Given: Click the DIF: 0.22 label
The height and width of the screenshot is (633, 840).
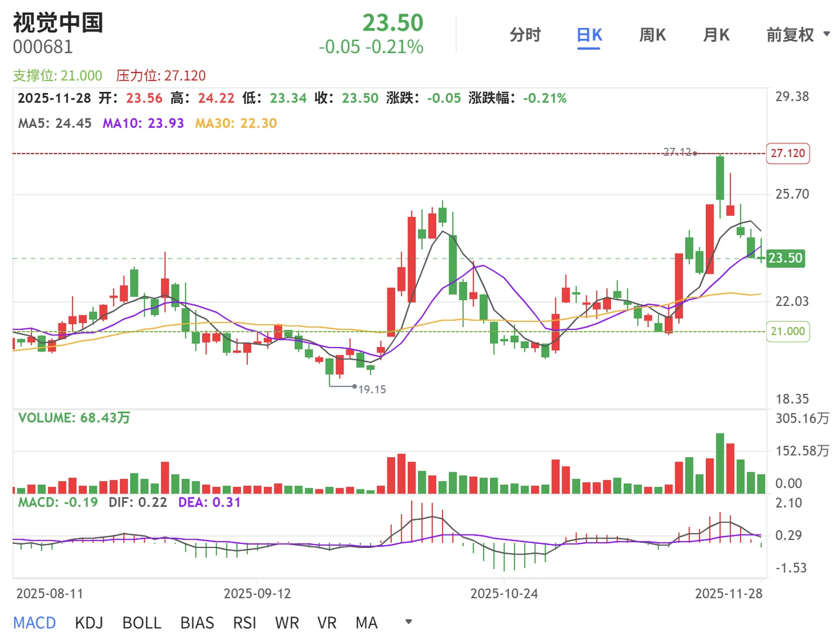Looking at the screenshot, I should click(138, 502).
